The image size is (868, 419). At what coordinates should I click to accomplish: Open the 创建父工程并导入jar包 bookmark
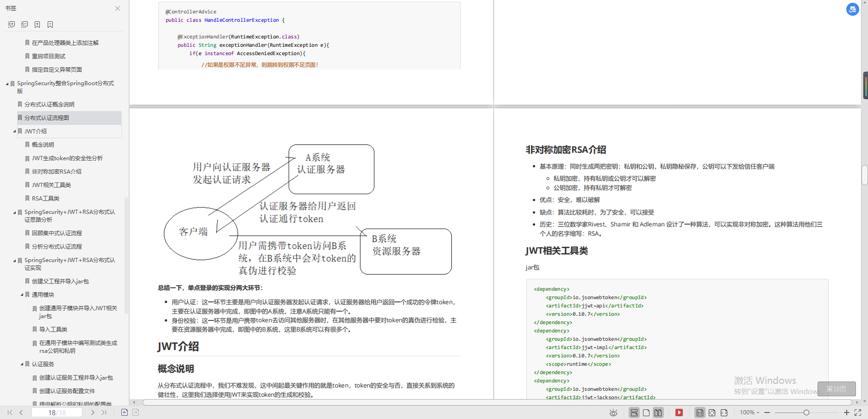click(x=60, y=281)
